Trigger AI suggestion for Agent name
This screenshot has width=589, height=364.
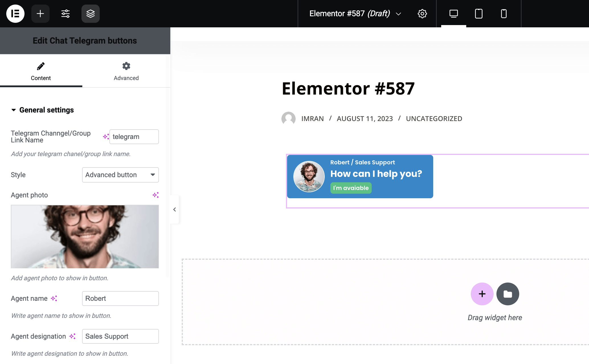(54, 298)
